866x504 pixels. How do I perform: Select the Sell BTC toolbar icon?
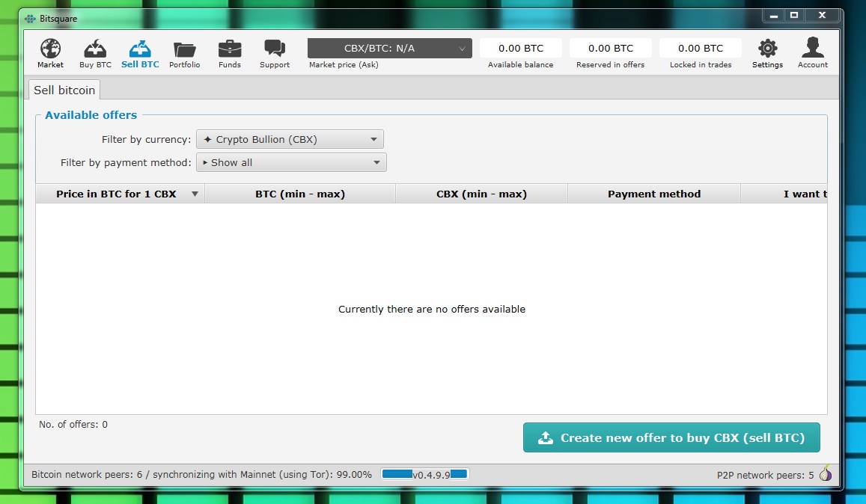(x=140, y=49)
